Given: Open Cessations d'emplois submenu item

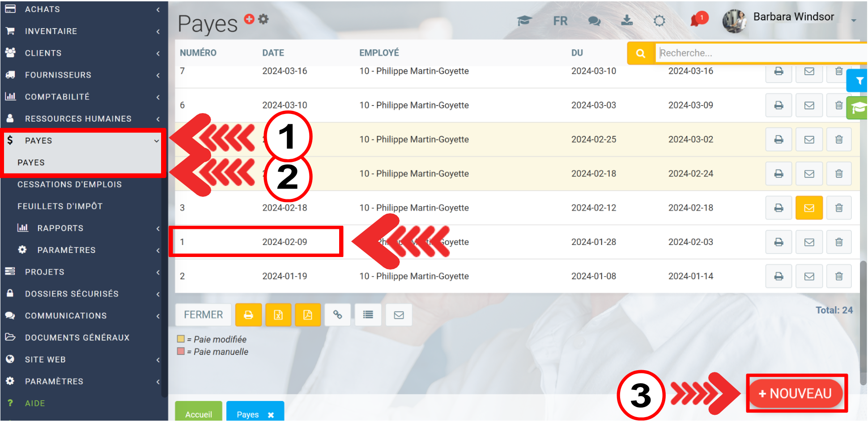Looking at the screenshot, I should (69, 185).
